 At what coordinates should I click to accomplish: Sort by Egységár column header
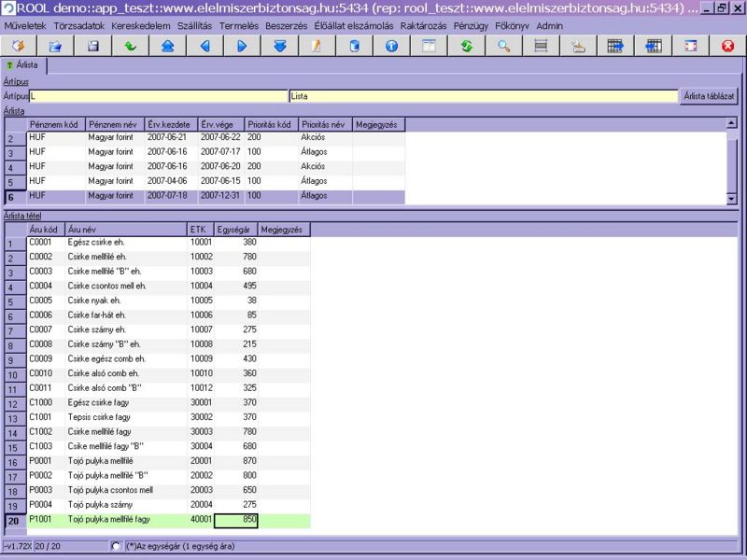click(234, 230)
